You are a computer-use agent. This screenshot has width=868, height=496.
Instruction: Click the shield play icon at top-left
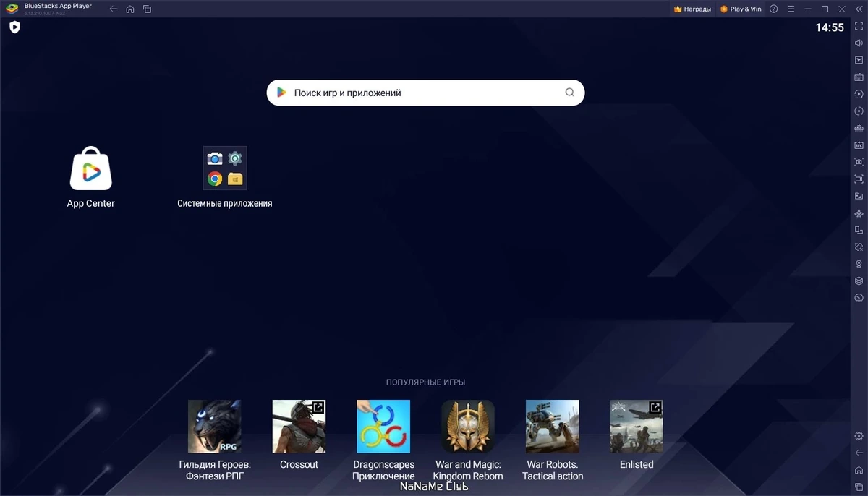(14, 27)
